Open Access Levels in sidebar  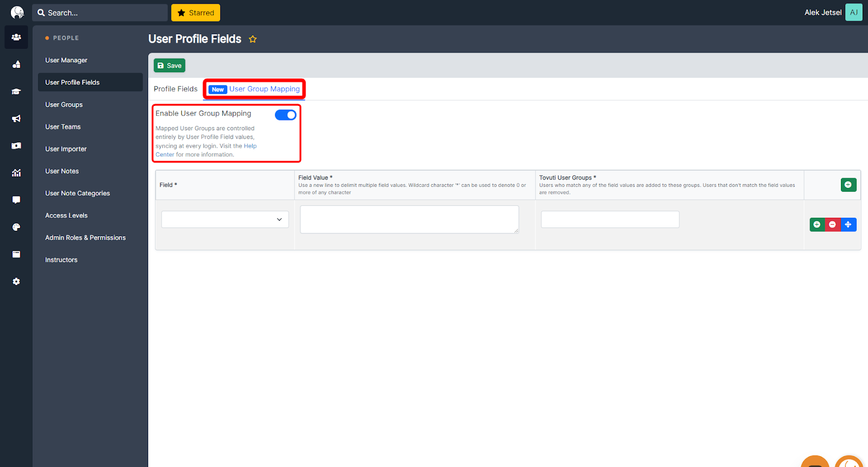click(66, 216)
